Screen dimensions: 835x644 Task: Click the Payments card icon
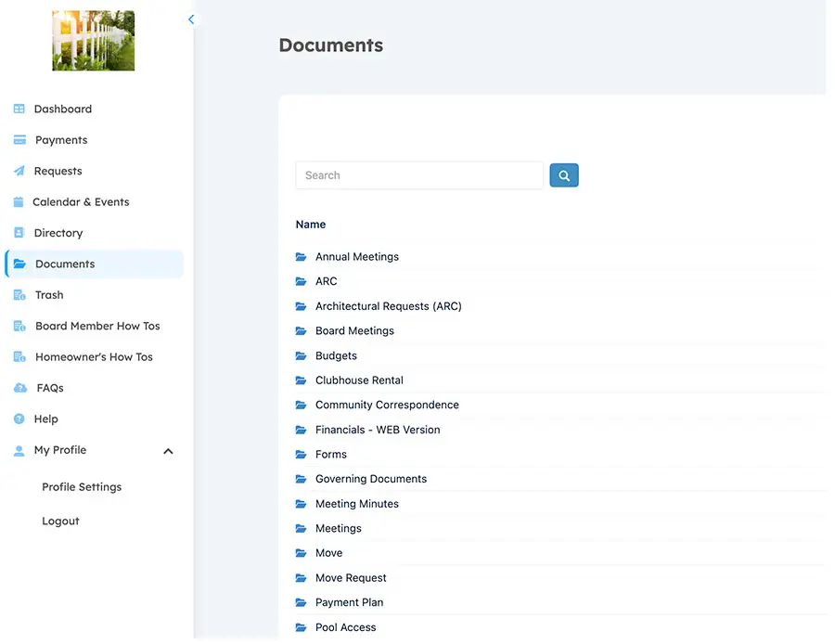(19, 140)
